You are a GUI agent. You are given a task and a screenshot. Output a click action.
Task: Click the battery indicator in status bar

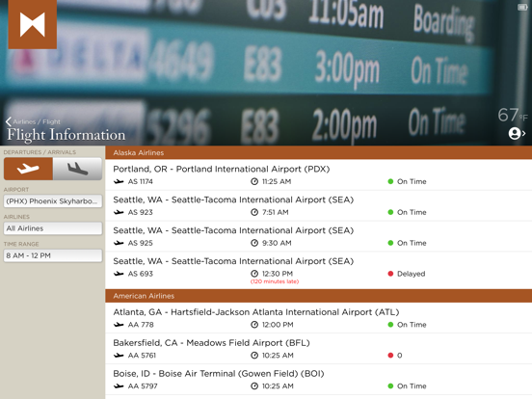coord(522,7)
